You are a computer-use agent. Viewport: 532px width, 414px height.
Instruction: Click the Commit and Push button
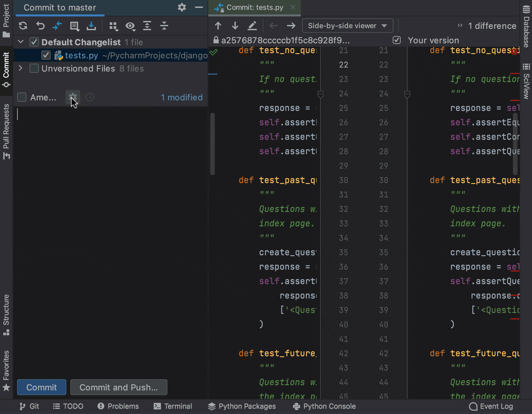(119, 387)
